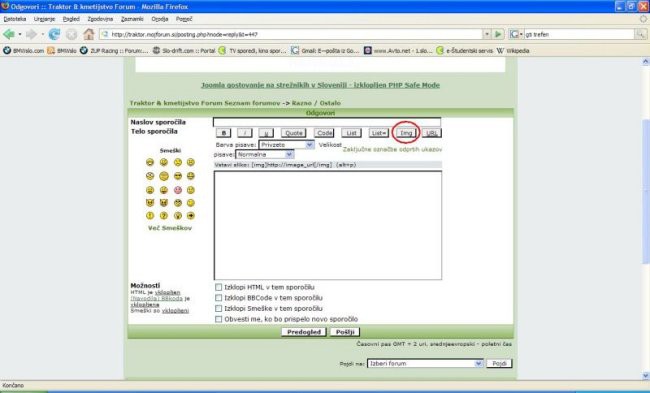Insert the Cool sunglasses smiley

[x=177, y=176]
